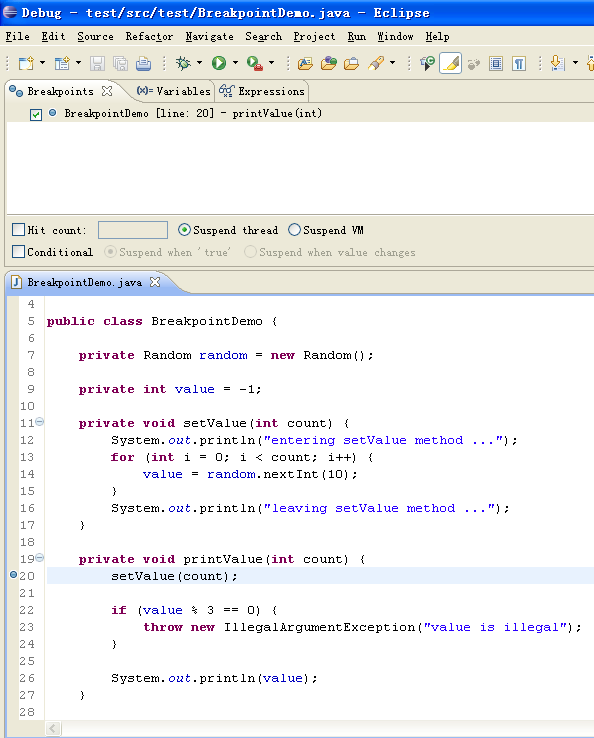Image resolution: width=594 pixels, height=738 pixels.
Task: Open dropdown arrow next to Debug icon
Action: click(200, 63)
